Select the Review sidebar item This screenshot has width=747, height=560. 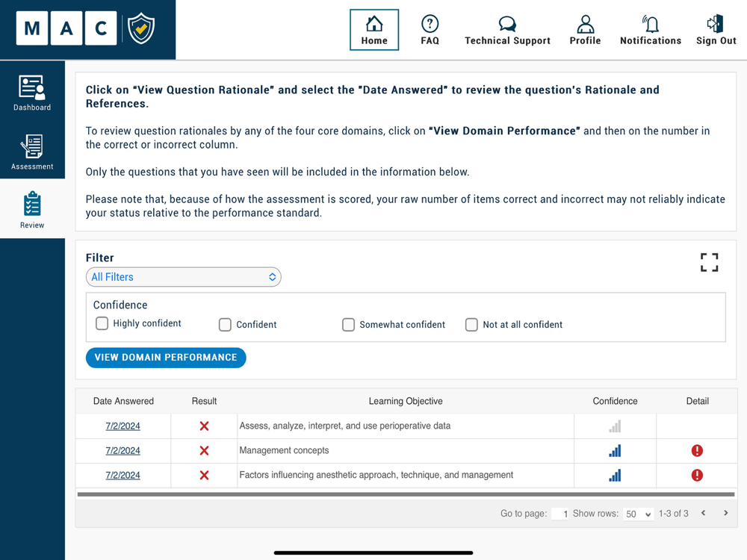(x=32, y=210)
